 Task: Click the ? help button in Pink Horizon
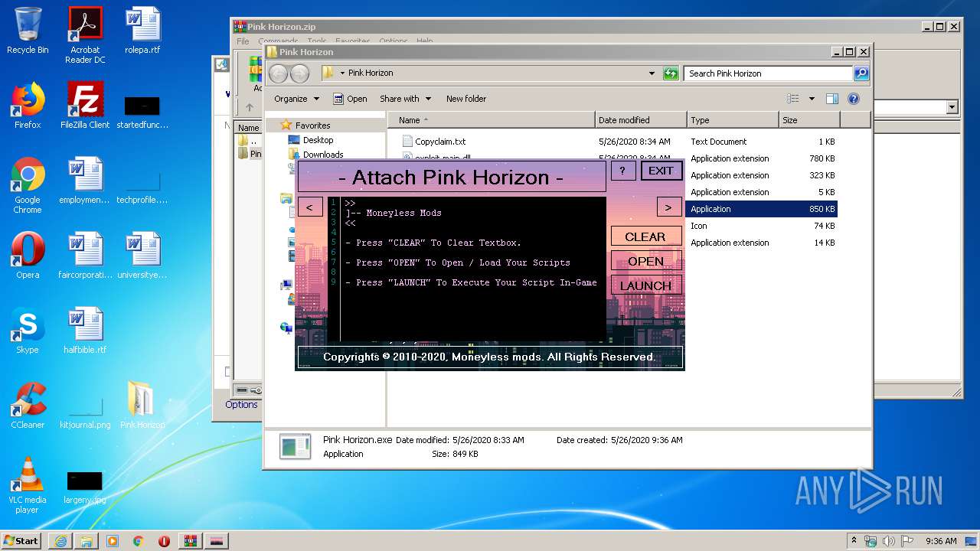(x=622, y=171)
